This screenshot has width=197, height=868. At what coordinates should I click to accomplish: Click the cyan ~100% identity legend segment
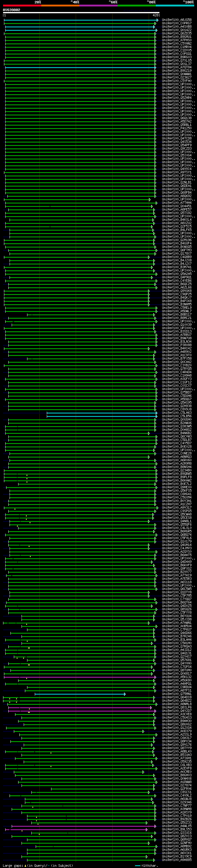(x=175, y=6)
